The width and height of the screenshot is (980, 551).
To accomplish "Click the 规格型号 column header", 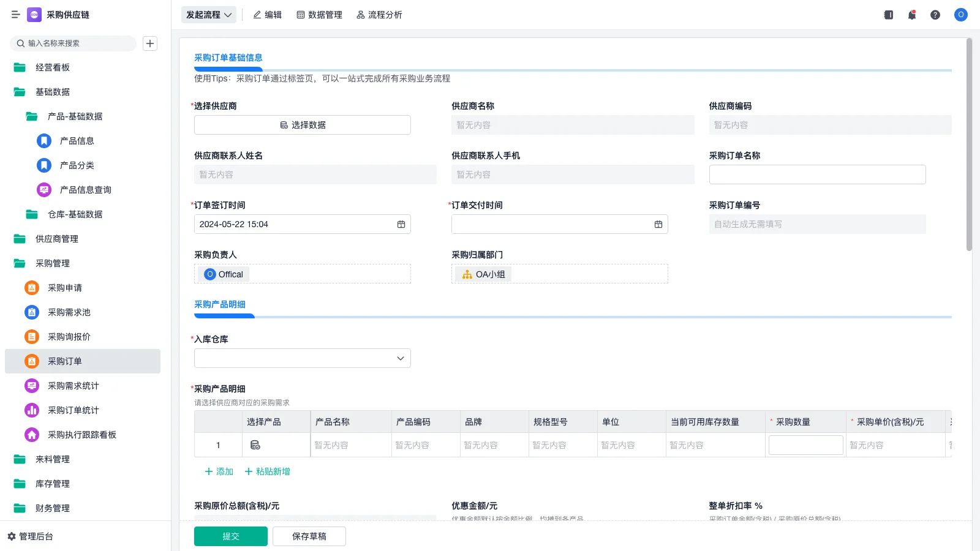I will 563,422.
